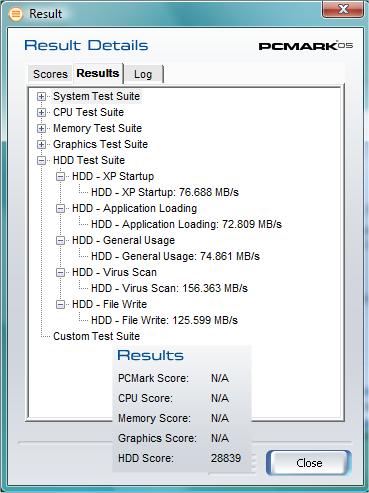
Task: Select the Virus Scan 156.363 MB/s result
Action: tap(169, 288)
